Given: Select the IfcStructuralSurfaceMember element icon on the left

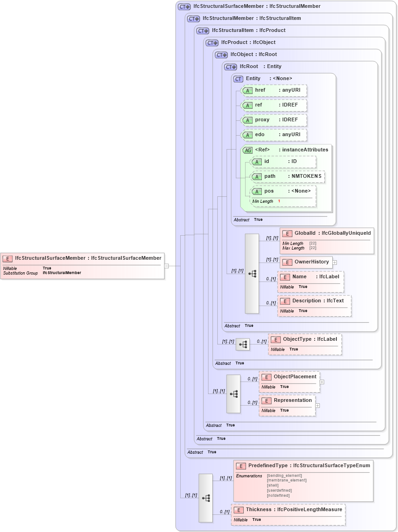Looking at the screenshot, I should [7, 258].
